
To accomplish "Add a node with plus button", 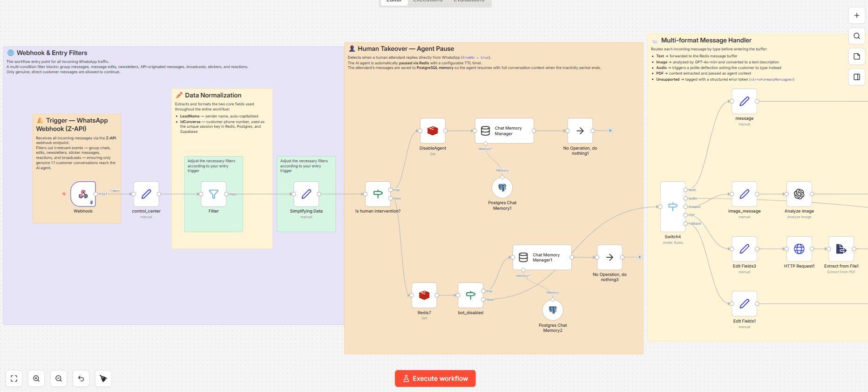I will coord(857,15).
